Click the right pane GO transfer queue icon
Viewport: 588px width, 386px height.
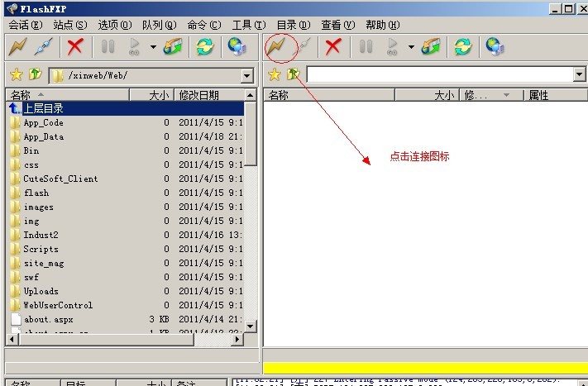point(392,47)
